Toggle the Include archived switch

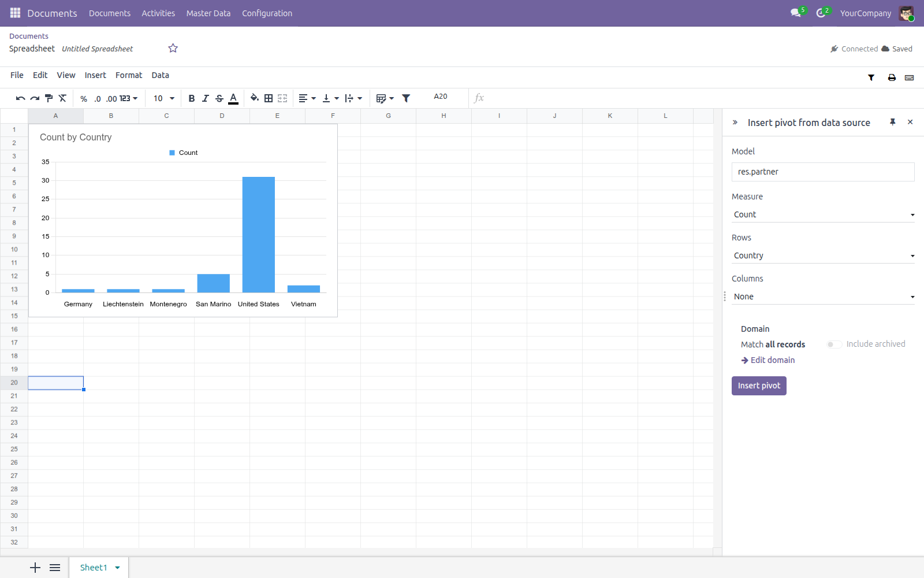pos(834,344)
